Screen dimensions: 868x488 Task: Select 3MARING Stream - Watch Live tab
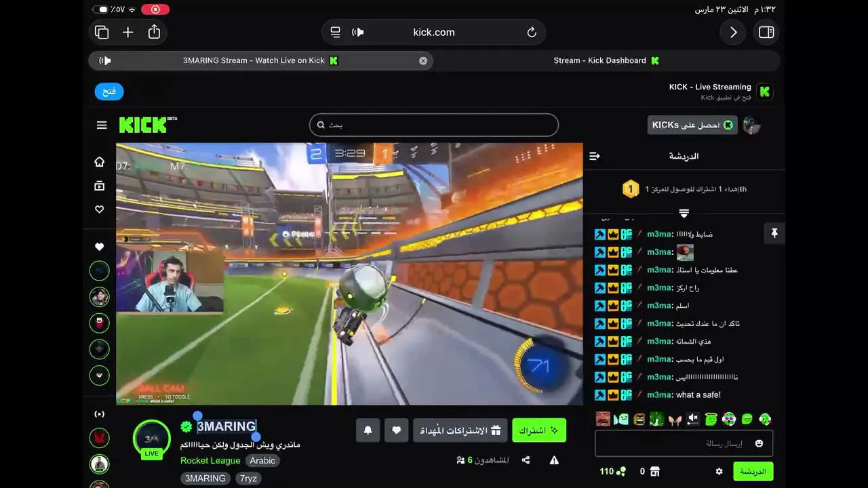(260, 60)
